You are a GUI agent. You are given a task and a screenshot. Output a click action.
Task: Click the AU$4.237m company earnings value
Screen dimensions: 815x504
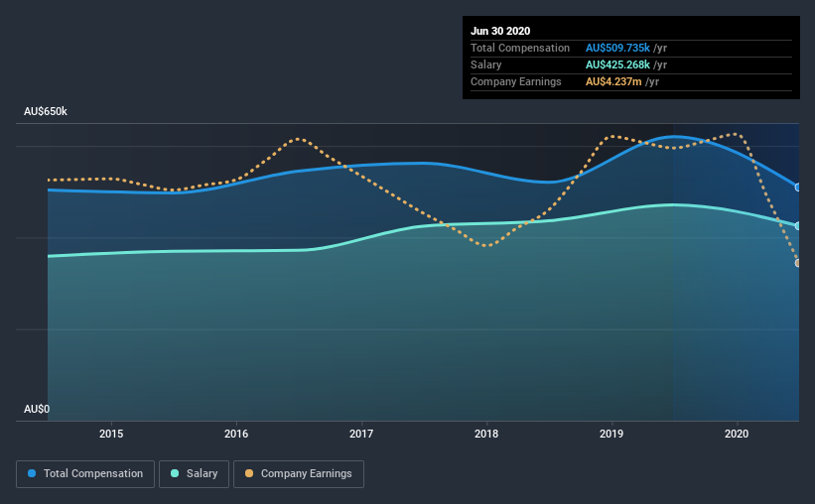(613, 81)
